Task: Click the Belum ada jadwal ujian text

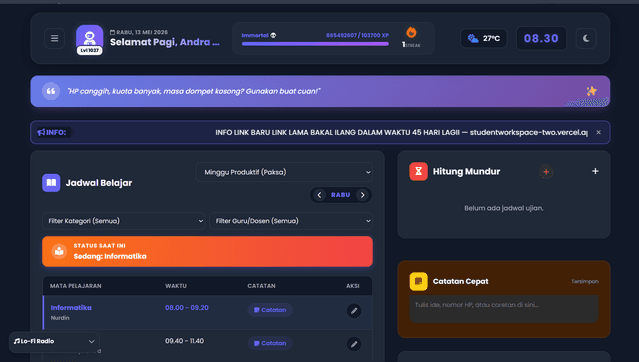Action: 504,208
